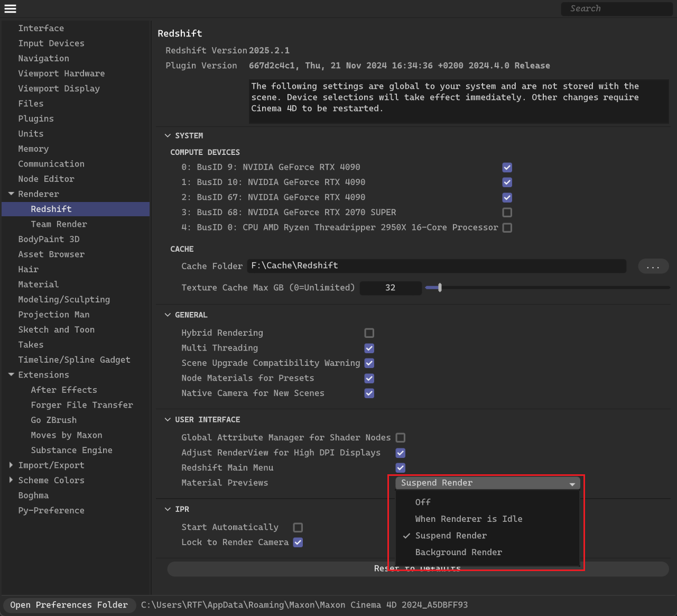Viewport: 677px width, 616px height.
Task: Enable the CPU Threadripper device checkbox
Action: 507,228
